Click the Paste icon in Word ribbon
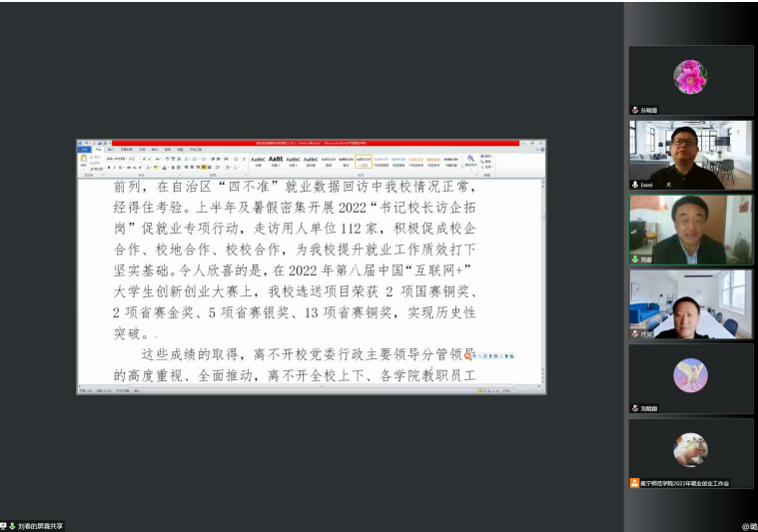758x532 pixels. tap(83, 161)
